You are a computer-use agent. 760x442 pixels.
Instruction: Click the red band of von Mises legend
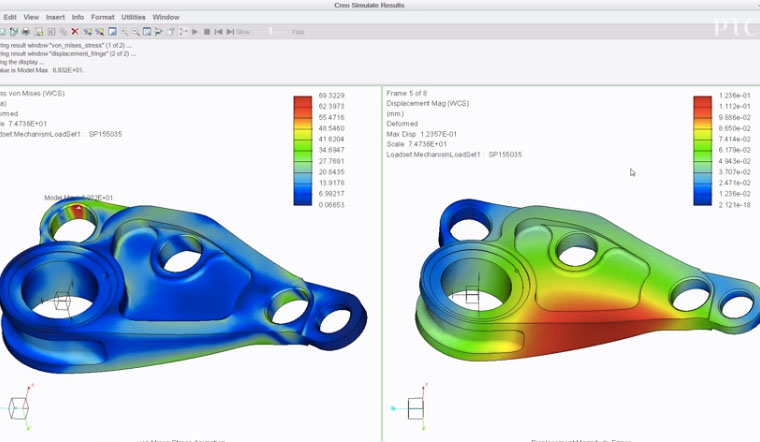click(x=302, y=101)
